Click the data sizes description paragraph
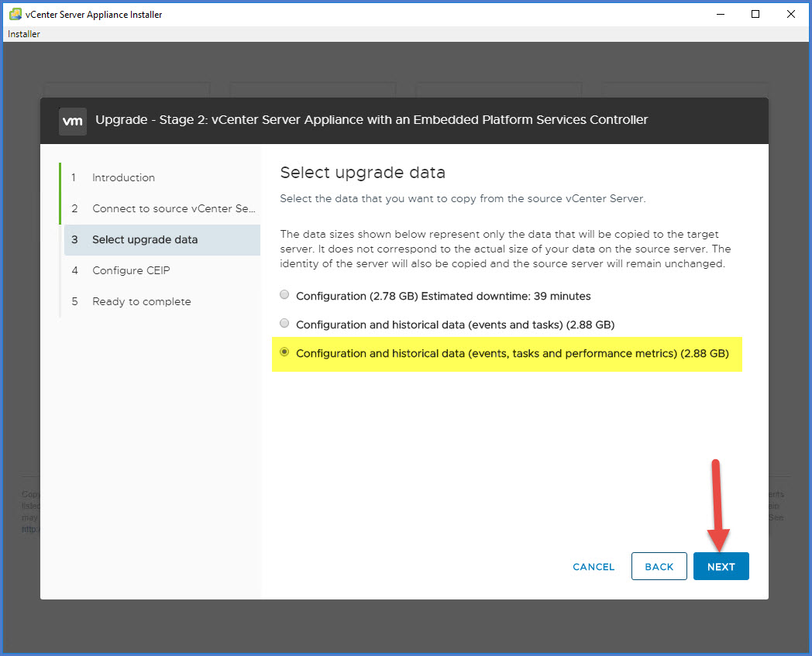The width and height of the screenshot is (812, 656). (505, 249)
